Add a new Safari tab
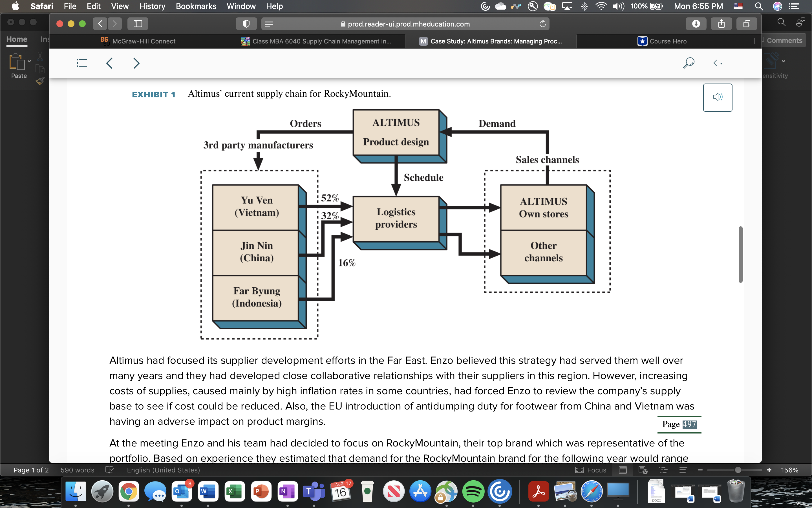Viewport: 812px width, 508px height. coord(754,41)
